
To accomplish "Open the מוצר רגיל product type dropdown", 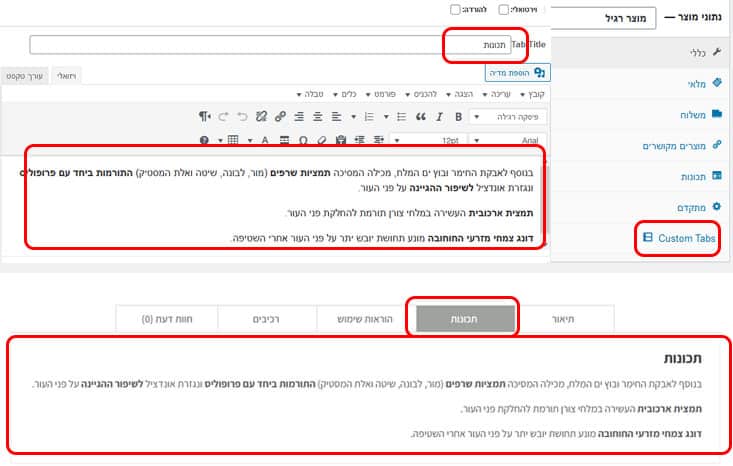I will point(603,18).
